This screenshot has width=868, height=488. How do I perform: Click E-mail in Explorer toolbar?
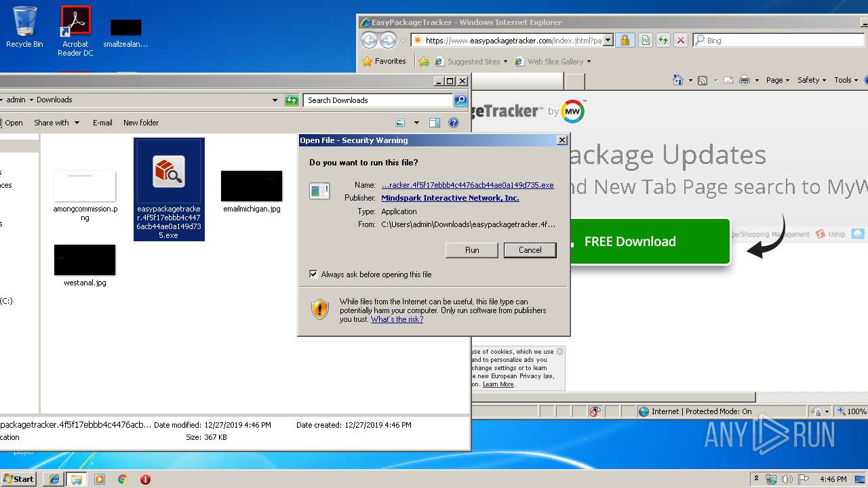(x=102, y=123)
